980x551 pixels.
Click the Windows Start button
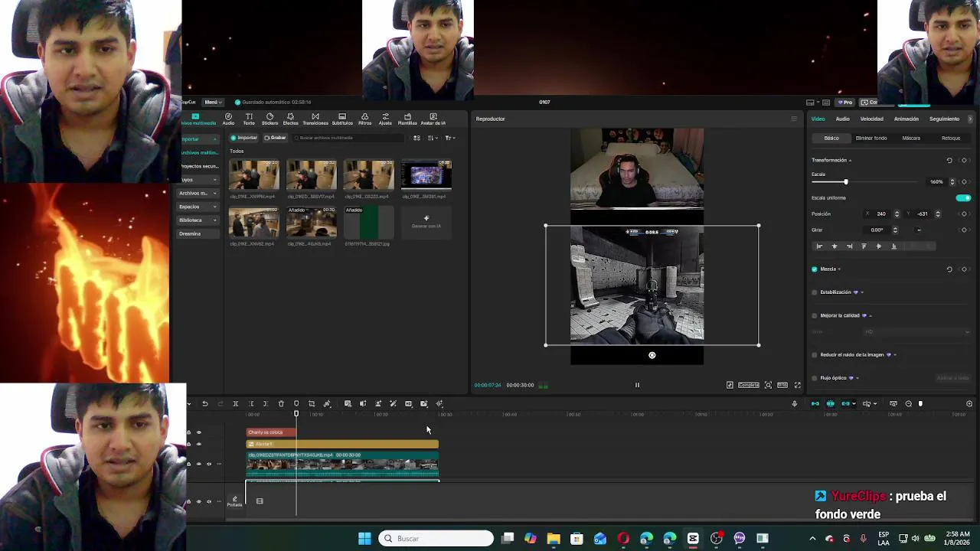[x=364, y=539]
